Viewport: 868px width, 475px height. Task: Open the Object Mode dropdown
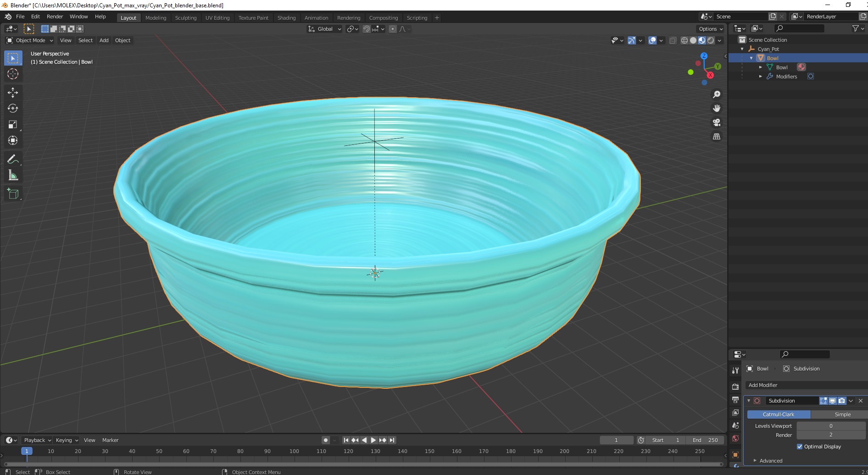pyautogui.click(x=30, y=40)
